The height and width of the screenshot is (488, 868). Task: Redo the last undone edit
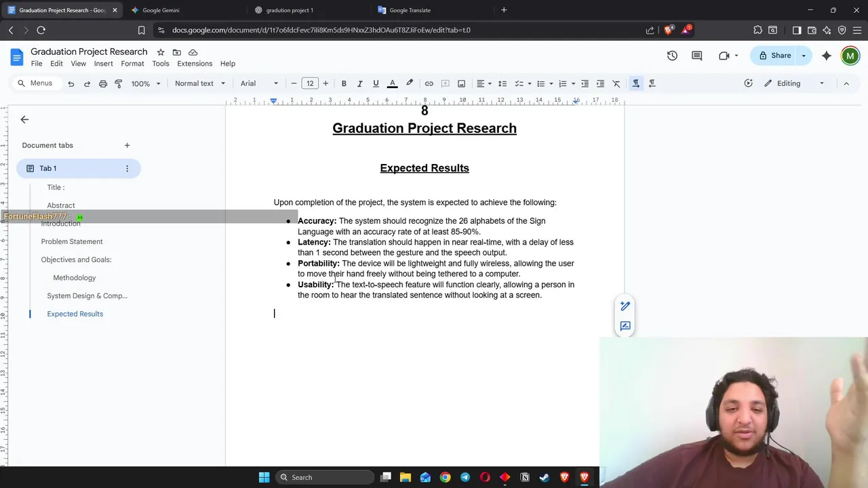tap(87, 83)
